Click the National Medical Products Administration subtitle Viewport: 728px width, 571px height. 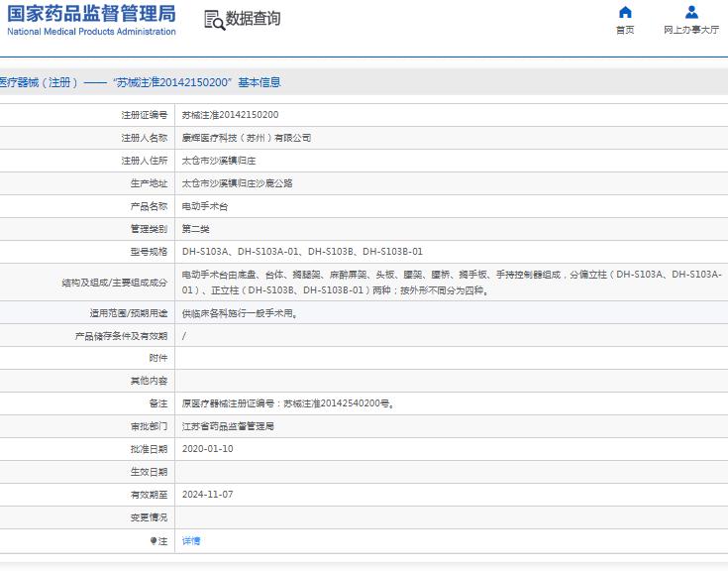[91, 32]
